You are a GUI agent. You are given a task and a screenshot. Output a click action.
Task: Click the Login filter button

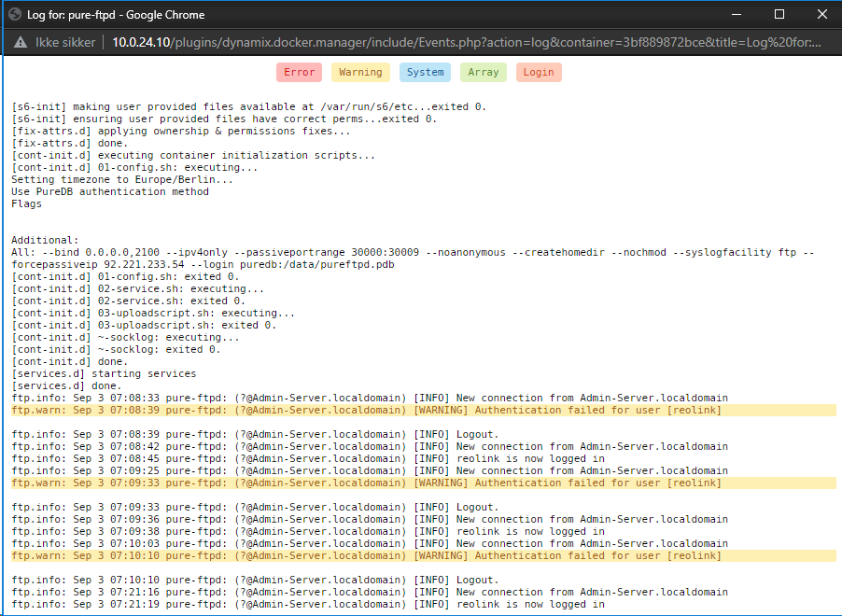pyautogui.click(x=539, y=73)
